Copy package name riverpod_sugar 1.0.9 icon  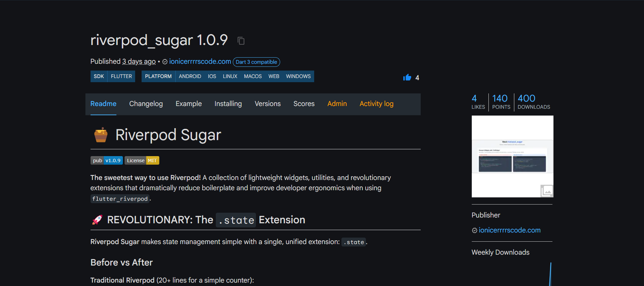coord(241,41)
